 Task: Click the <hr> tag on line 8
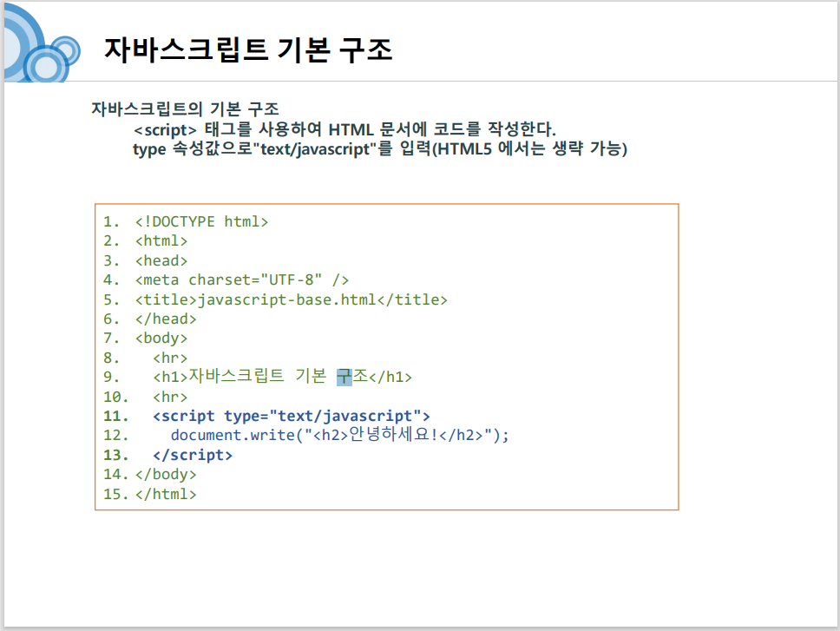[x=170, y=358]
